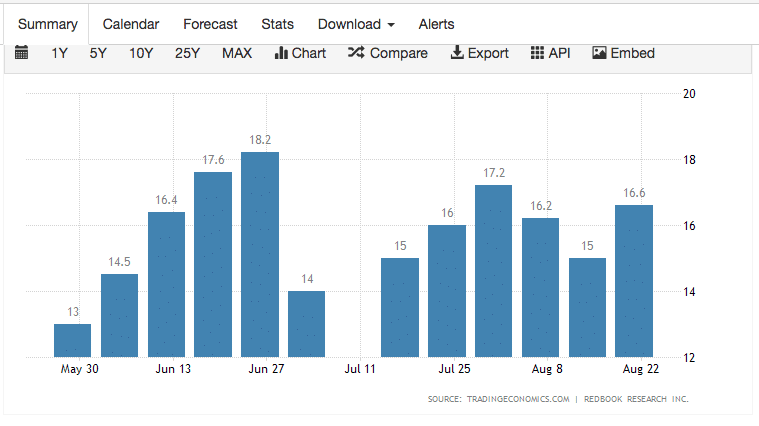Show the MAX time range

click(x=237, y=54)
